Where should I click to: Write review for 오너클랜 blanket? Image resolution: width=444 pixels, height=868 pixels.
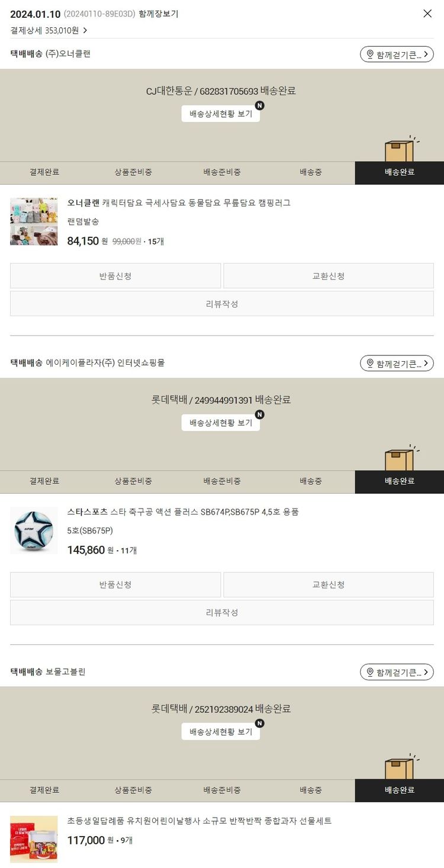pyautogui.click(x=222, y=304)
